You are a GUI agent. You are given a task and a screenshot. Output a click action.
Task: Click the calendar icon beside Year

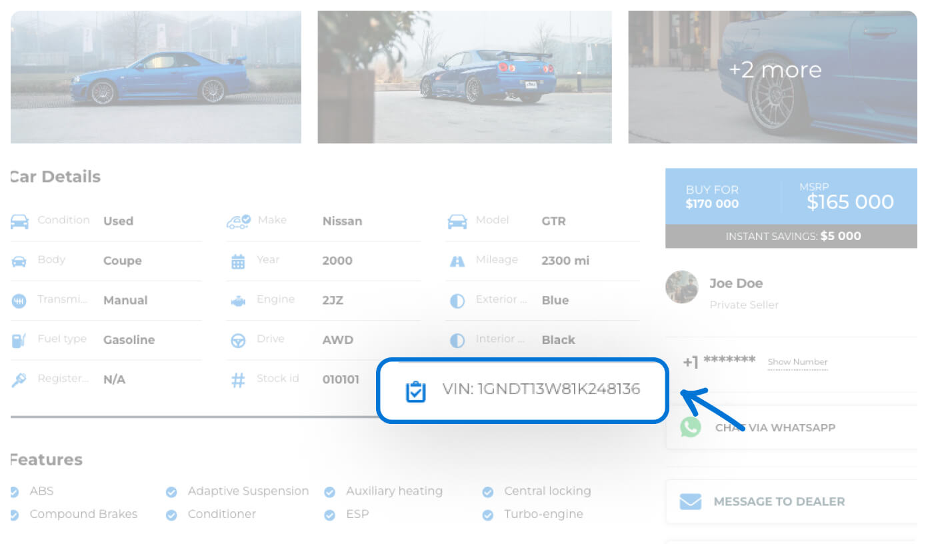click(238, 261)
